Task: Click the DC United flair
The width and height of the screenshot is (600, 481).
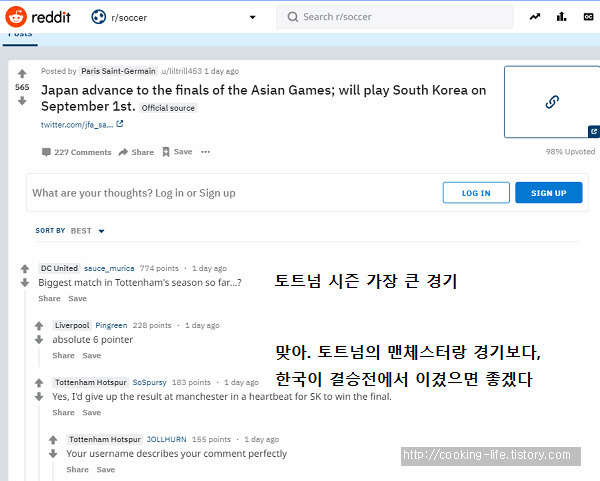Action: pos(59,268)
